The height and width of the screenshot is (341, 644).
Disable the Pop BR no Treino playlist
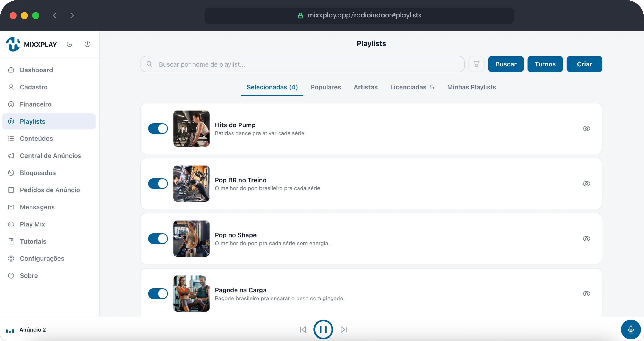[x=158, y=184]
